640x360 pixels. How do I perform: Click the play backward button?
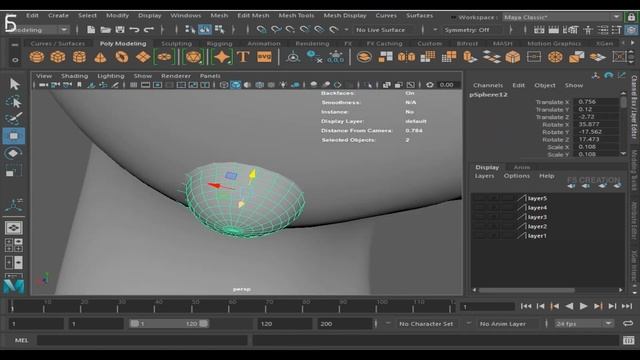pyautogui.click(x=569, y=306)
